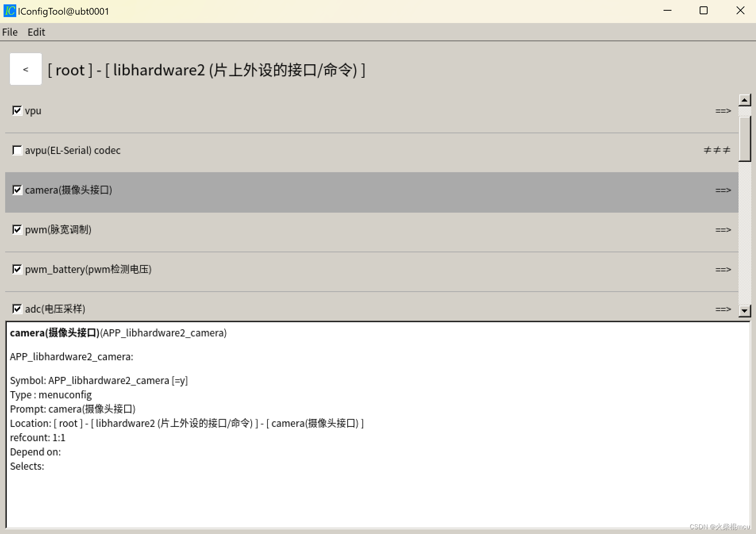Screen dimensions: 756x534
Task: Click the ≠≠≠ symbol beside avpu codec
Action: point(717,150)
